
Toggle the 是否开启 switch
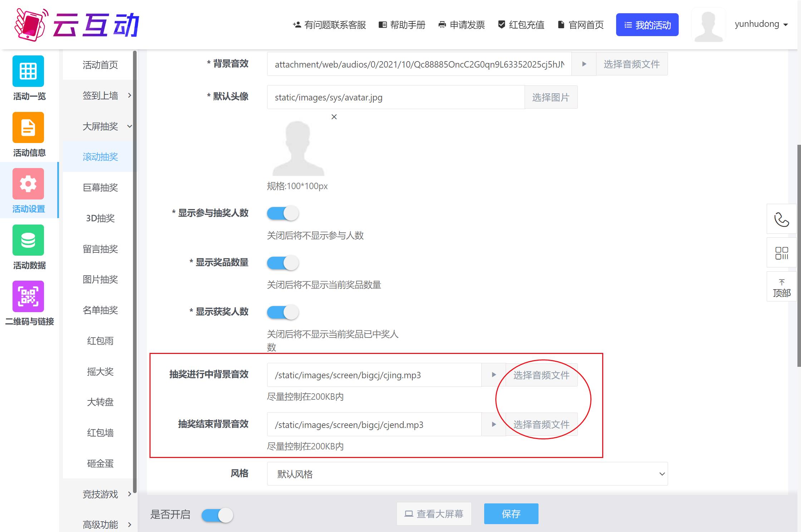click(x=217, y=514)
